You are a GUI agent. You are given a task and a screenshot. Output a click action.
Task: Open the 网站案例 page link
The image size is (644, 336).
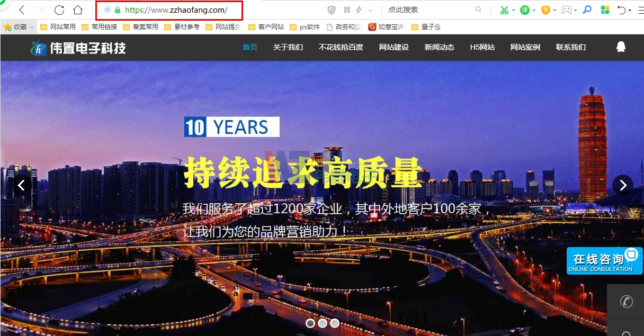pyautogui.click(x=525, y=47)
